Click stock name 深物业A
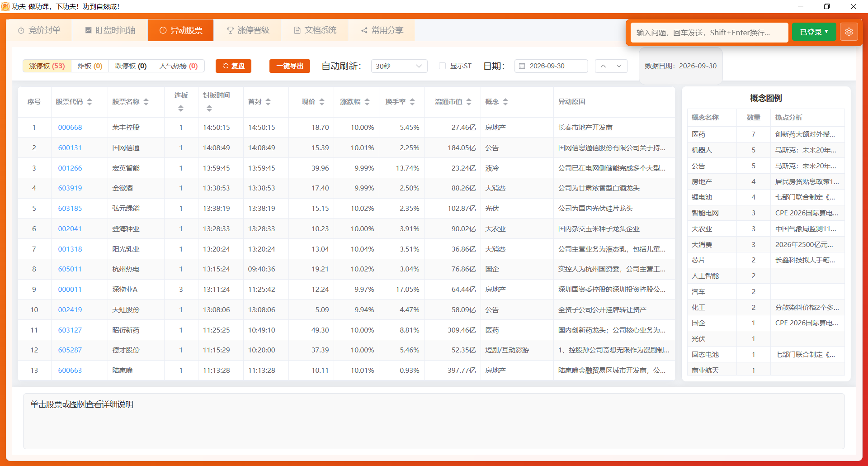This screenshot has height=466, width=868. tap(125, 290)
